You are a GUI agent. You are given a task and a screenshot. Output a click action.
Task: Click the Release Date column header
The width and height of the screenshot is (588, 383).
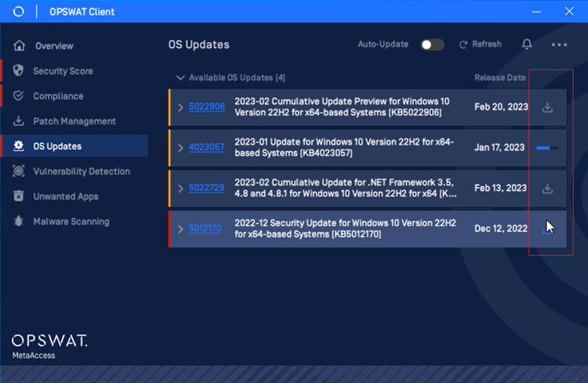(500, 78)
